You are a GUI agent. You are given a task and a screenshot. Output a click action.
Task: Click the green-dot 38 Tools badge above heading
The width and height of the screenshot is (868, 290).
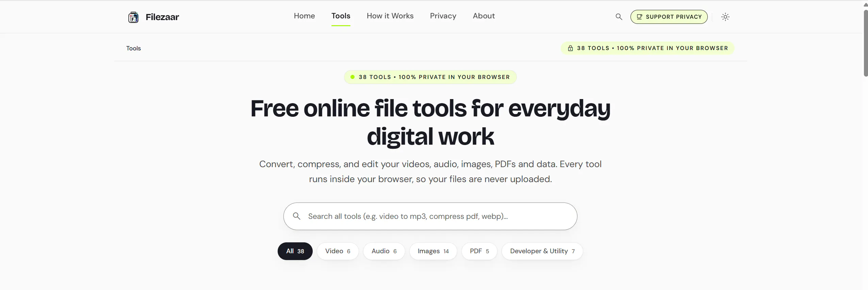coord(430,77)
